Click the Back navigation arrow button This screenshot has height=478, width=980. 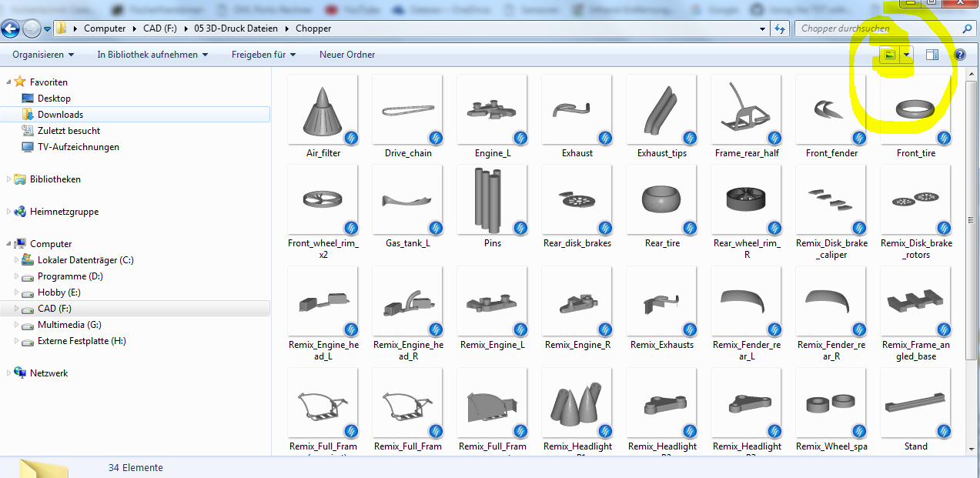tap(11, 29)
